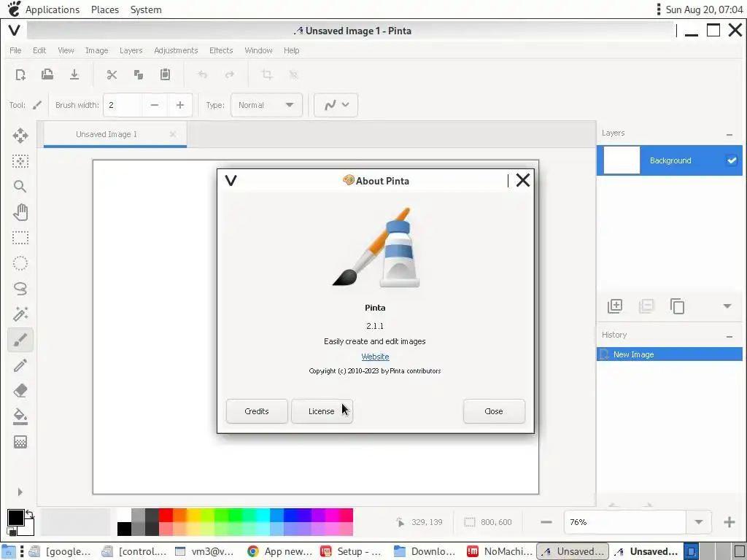Increase brush width with plus button
The height and width of the screenshot is (560, 747).
pos(180,105)
